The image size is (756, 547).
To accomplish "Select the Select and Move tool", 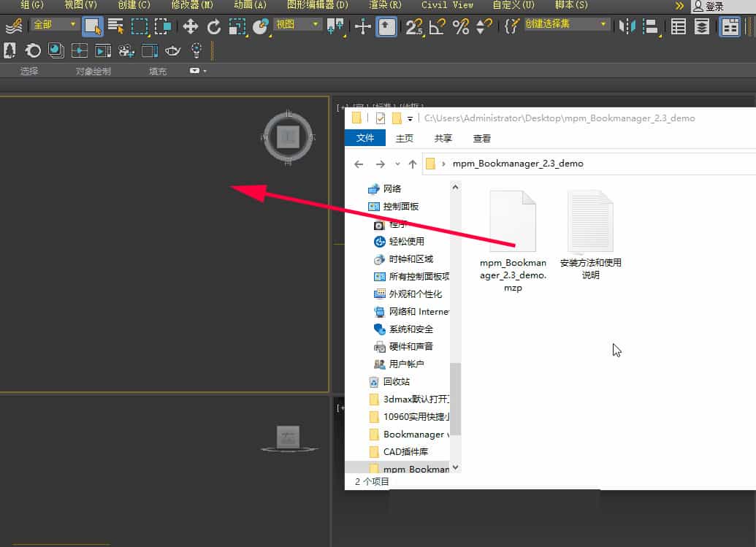I will 192,27.
